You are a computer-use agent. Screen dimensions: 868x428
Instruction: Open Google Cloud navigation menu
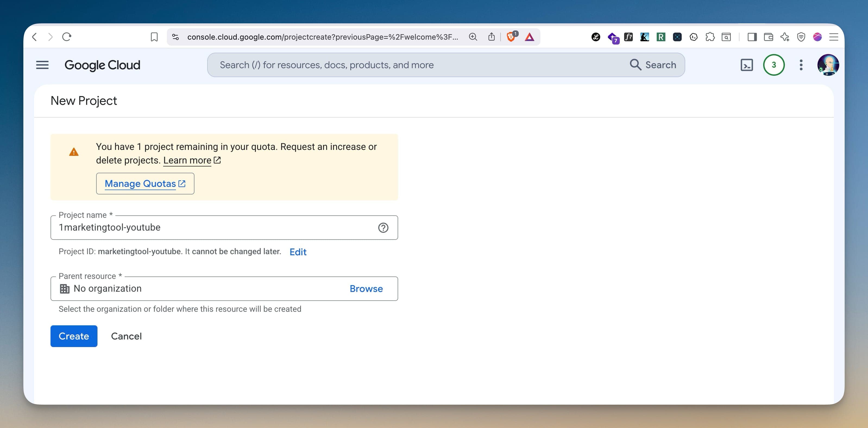[42, 65]
